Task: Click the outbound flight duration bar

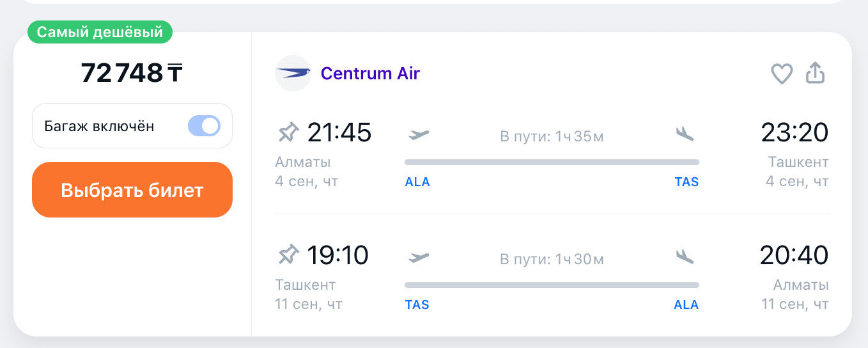Action: [x=552, y=162]
